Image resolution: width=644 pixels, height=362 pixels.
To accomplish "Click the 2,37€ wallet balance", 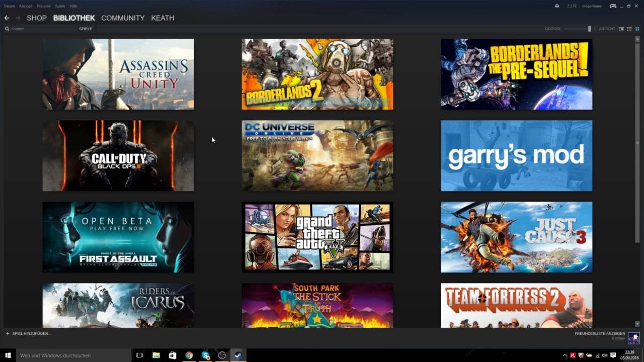I will pyautogui.click(x=572, y=6).
